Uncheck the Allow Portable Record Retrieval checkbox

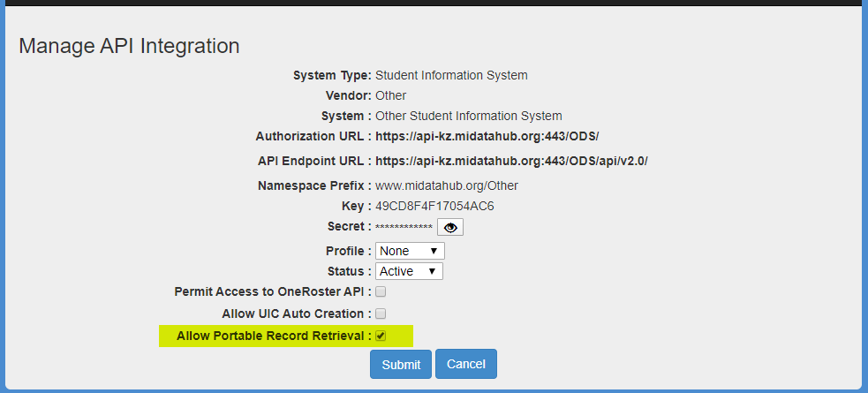pyautogui.click(x=381, y=336)
